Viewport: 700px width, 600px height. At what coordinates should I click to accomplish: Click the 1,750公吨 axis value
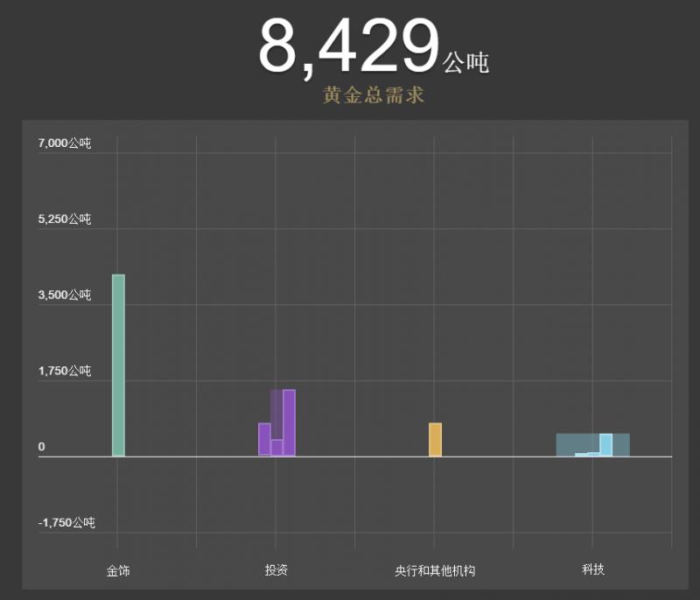pyautogui.click(x=65, y=371)
